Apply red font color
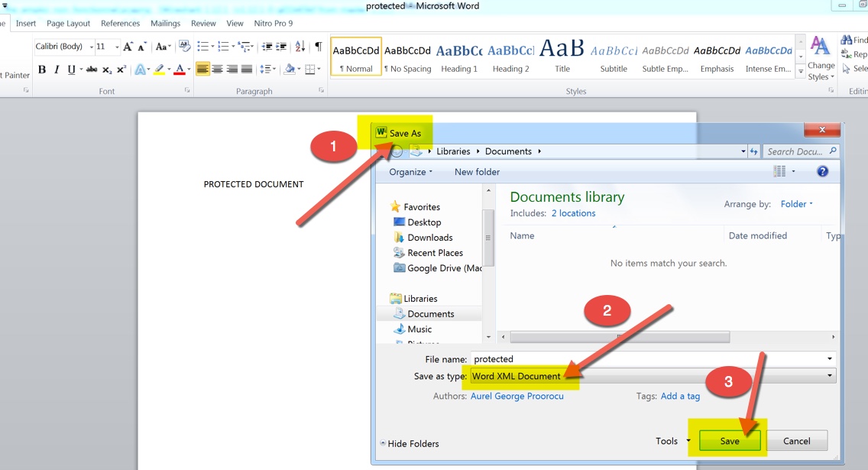 coord(179,70)
